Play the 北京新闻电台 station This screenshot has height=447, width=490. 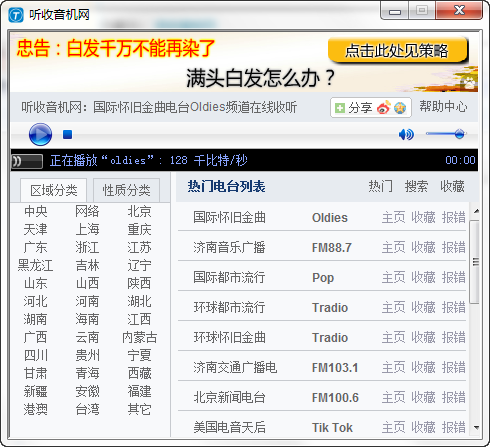point(229,397)
